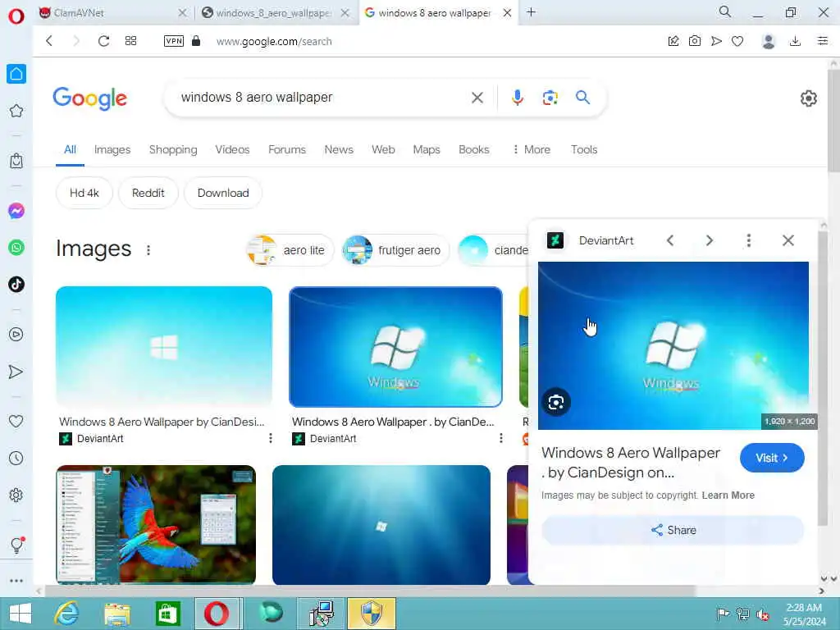The image size is (840, 630).
Task: Open the Opera main menu logo
Action: pos(16,16)
